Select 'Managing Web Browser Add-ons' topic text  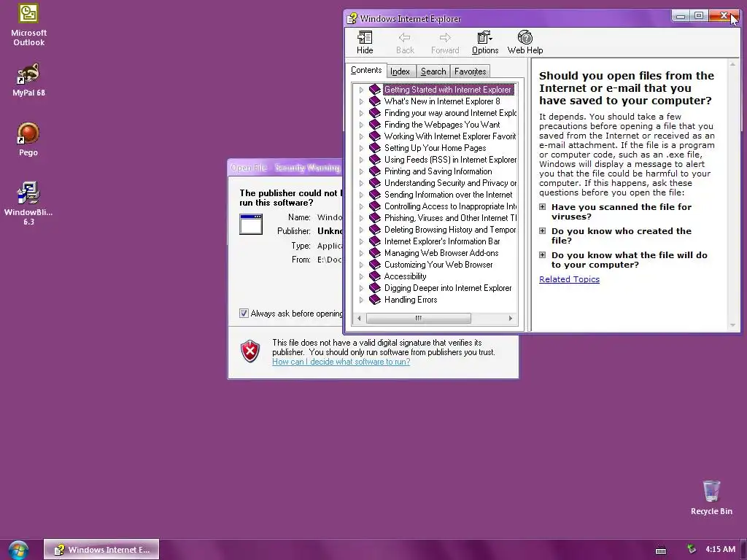tap(441, 253)
